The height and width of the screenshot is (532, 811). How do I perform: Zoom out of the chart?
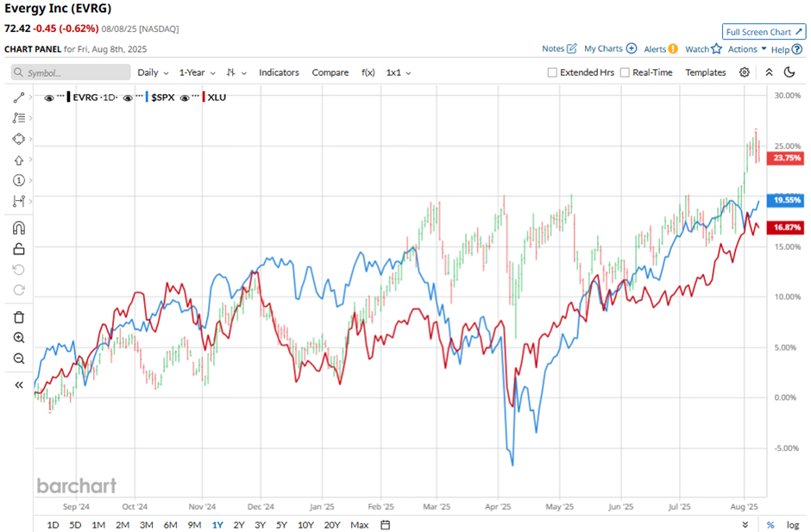point(19,359)
